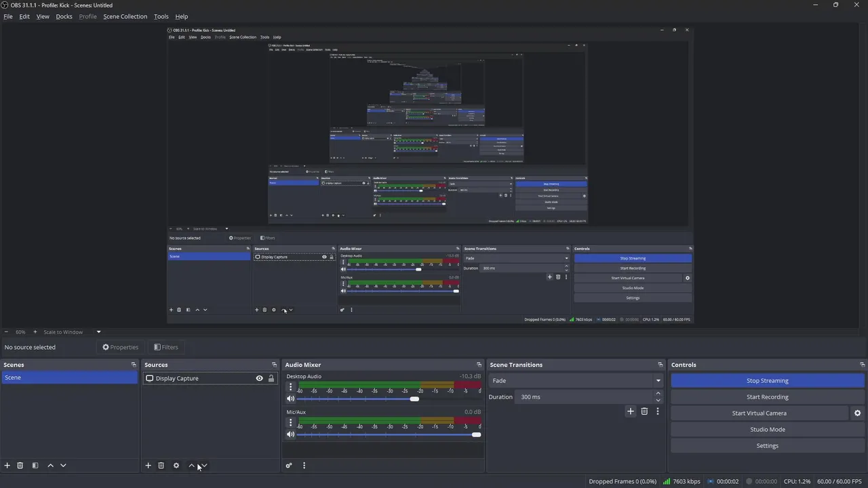Image resolution: width=868 pixels, height=488 pixels.
Task: Open preview scaling dropdown arrow
Action: (98, 332)
